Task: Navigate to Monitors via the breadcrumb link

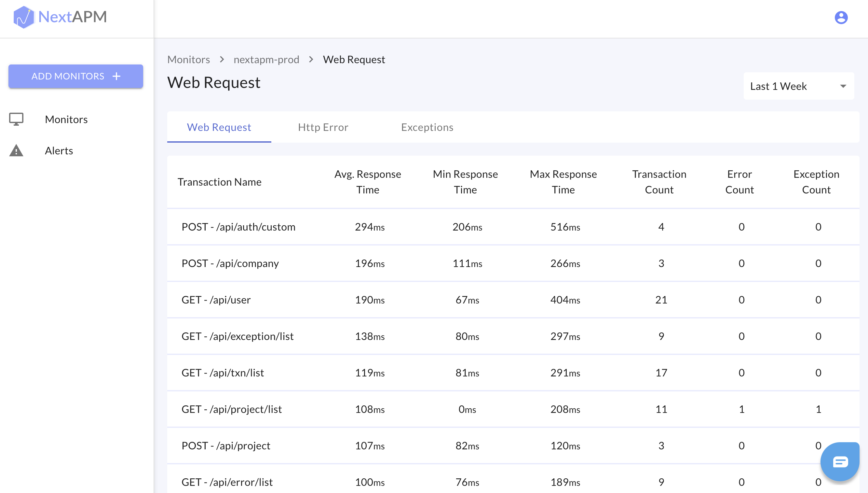Action: pyautogui.click(x=189, y=59)
